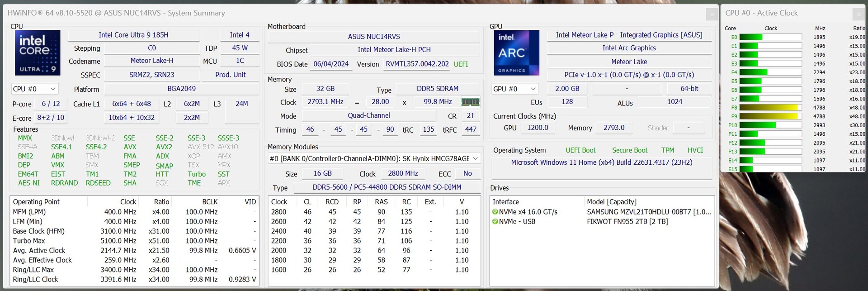
Task: Click the ALUs value 1024
Action: [x=675, y=102]
